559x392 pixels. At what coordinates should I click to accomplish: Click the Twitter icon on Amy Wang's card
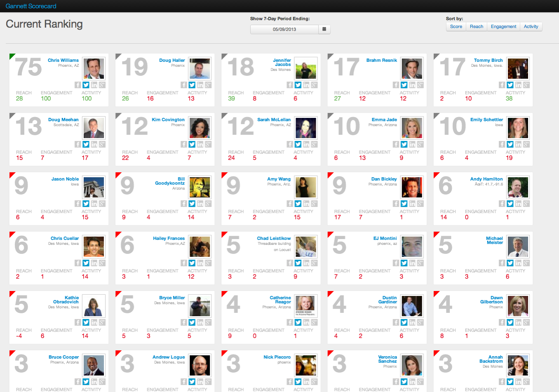pos(298,203)
